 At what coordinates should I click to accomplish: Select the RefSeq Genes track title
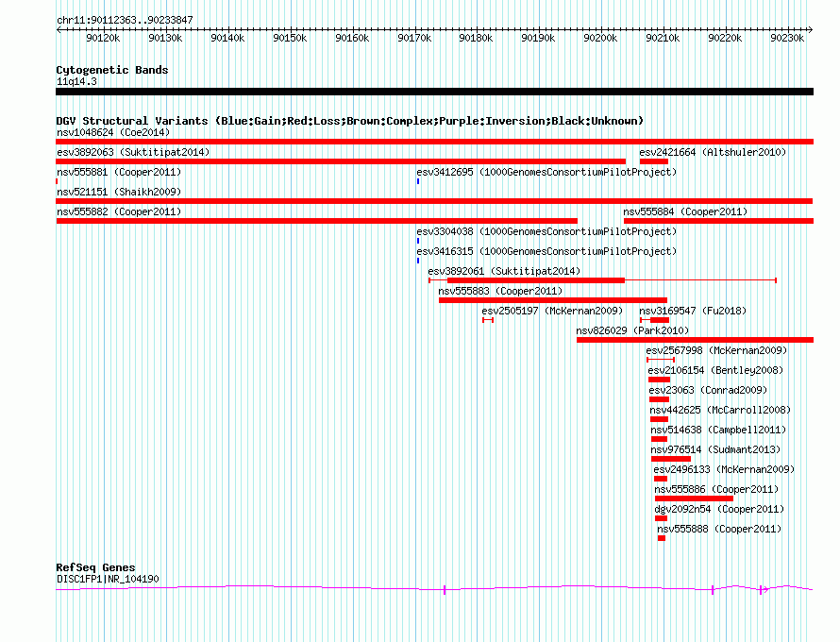(95, 567)
